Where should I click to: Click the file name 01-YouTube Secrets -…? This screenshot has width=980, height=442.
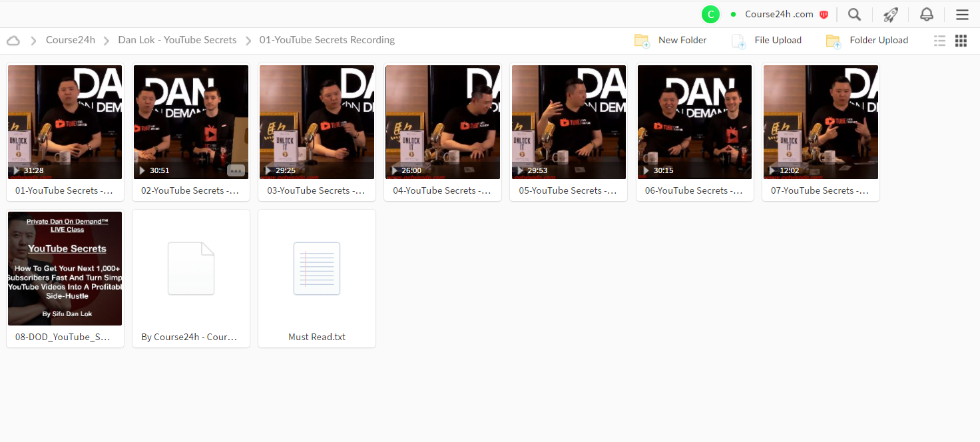(x=64, y=190)
